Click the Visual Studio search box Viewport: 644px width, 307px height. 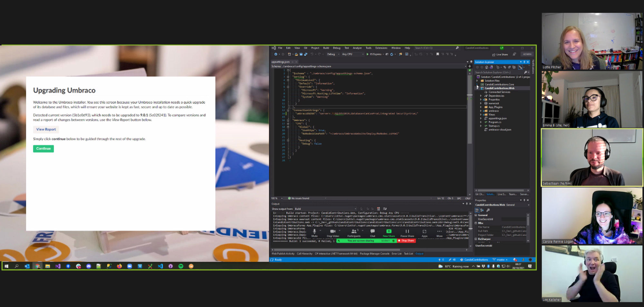(437, 48)
